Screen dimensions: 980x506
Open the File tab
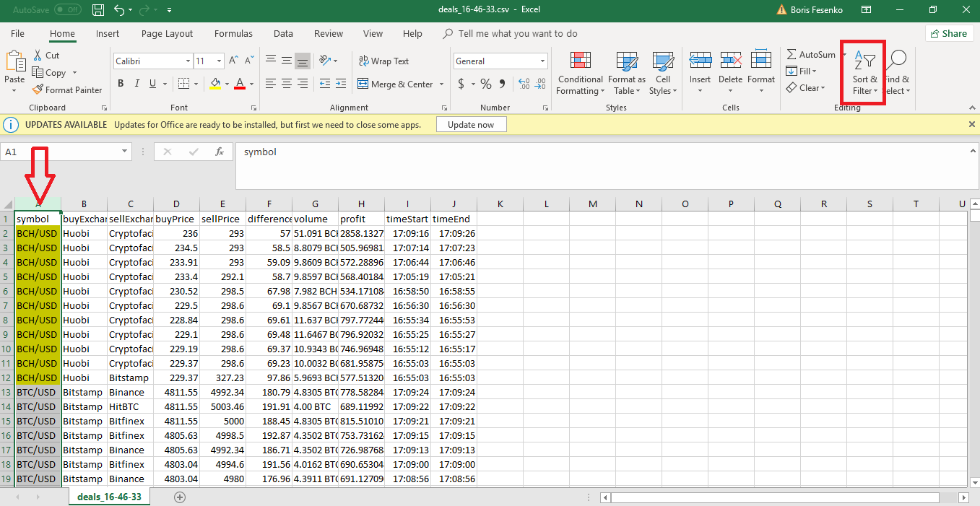coord(17,34)
